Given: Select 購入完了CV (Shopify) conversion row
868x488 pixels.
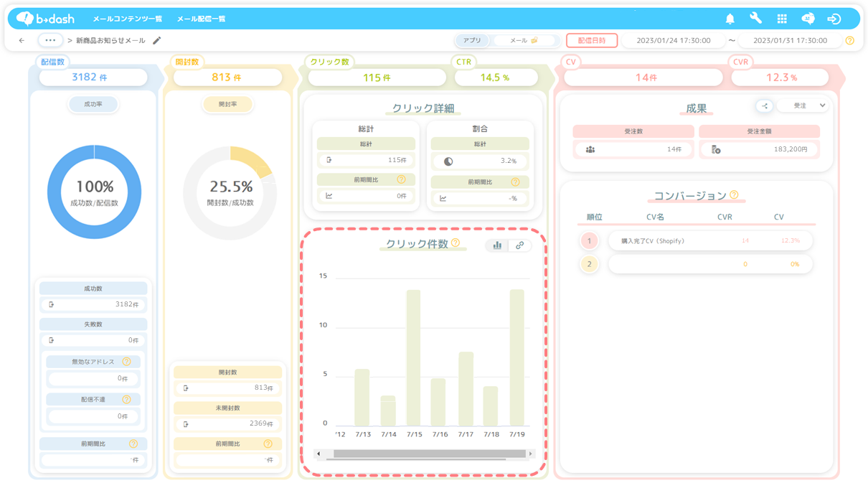Looking at the screenshot, I should coord(710,241).
